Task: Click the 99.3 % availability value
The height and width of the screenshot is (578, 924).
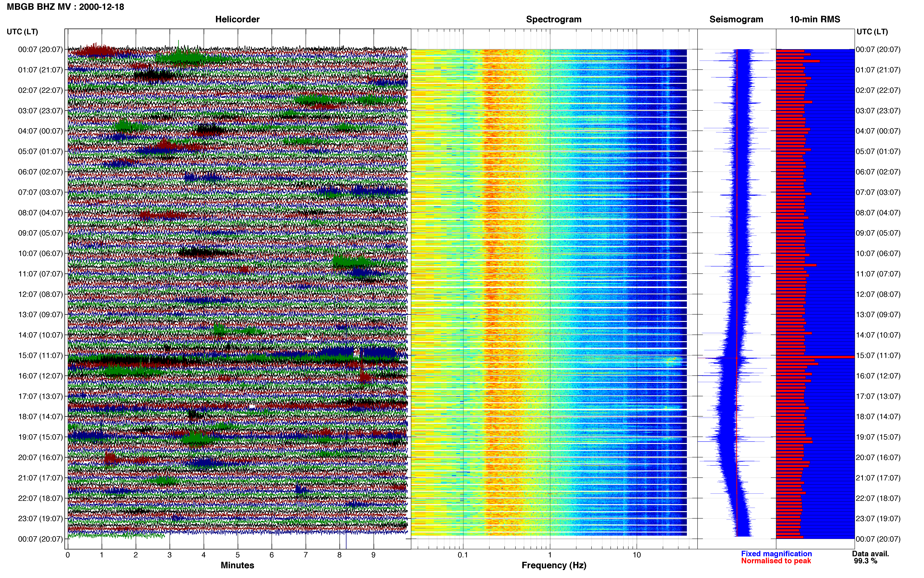Action: pyautogui.click(x=865, y=561)
